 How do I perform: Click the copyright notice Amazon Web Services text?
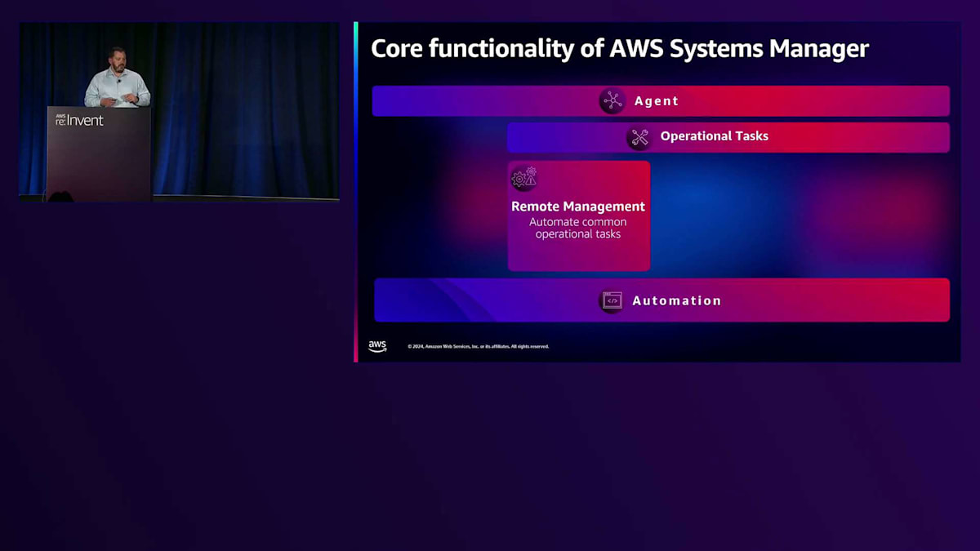pos(479,346)
